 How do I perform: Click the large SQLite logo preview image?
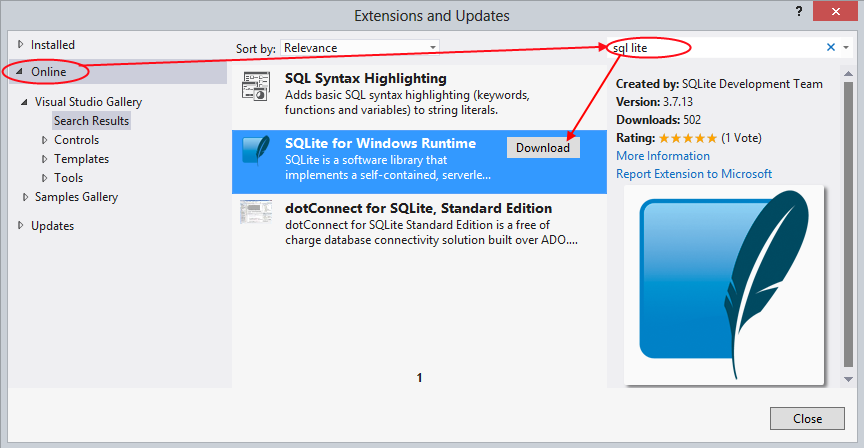tap(724, 285)
